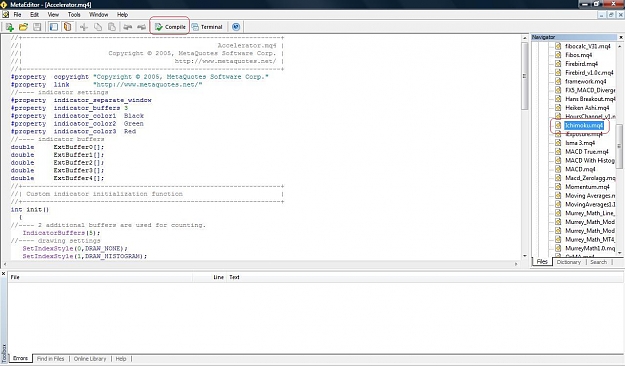Select lsma 3.mq4 in the Navigator
This screenshot has height=366, width=625.
580,143
